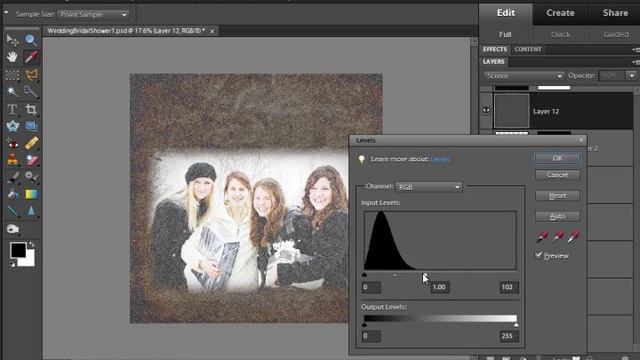640x360 pixels.
Task: Select the Rectangular Marquee tool
Action: [x=12, y=75]
